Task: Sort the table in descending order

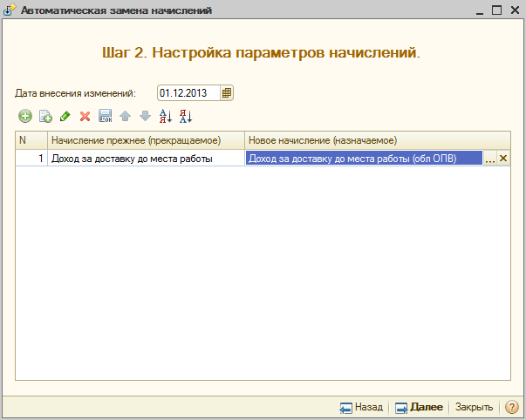Action: point(185,116)
